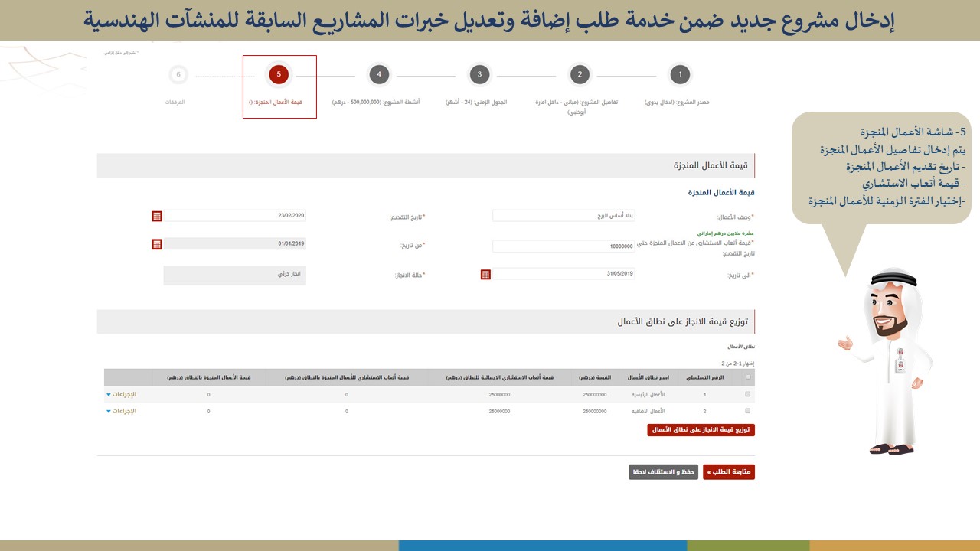
Task: Click the red 'توزيع قيمة الانجاز على نطاق الأعمال' button
Action: click(x=701, y=430)
